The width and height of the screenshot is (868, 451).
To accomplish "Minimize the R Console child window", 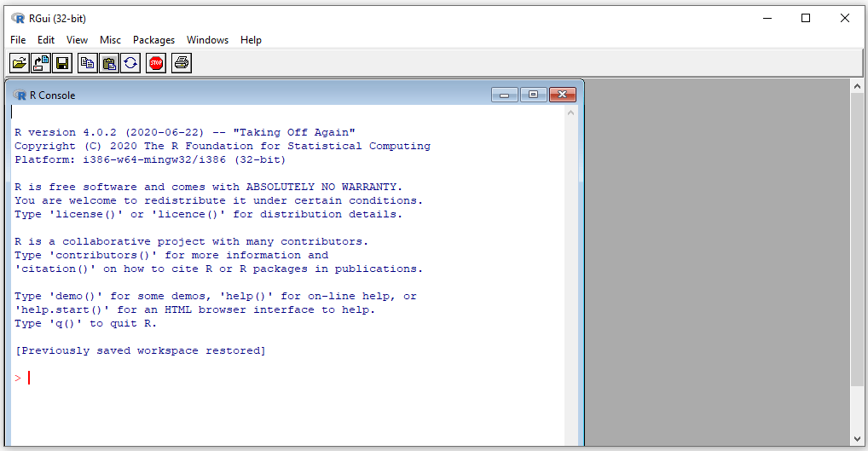I will (x=505, y=95).
